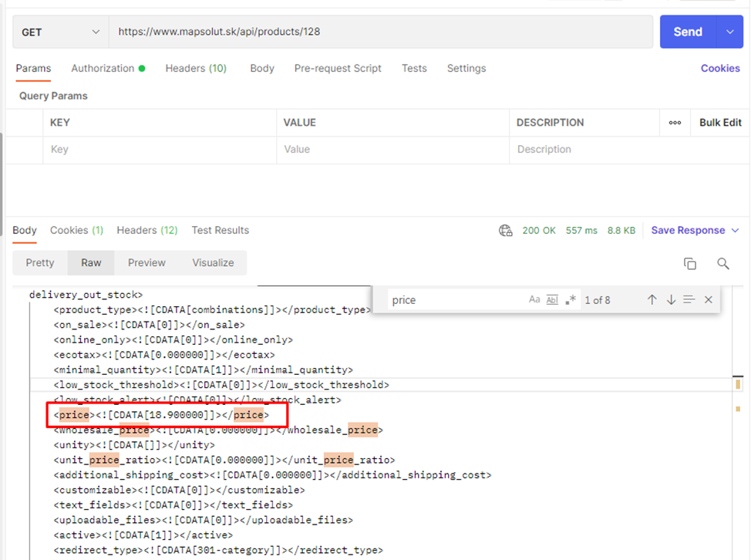The image size is (751, 560).
Task: Click the request URL field
Action: click(381, 32)
